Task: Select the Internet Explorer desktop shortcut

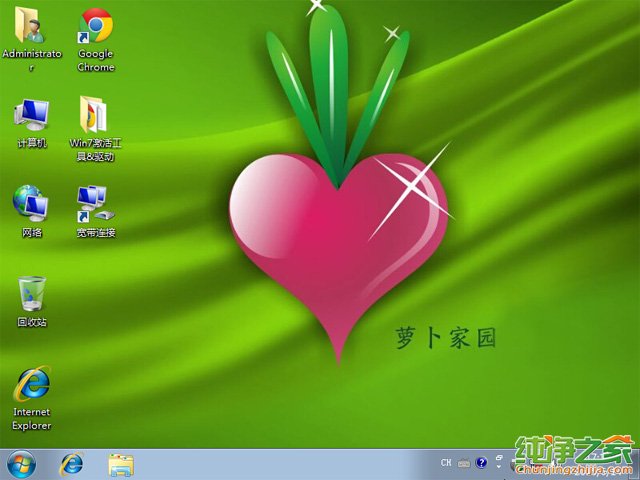Action: 31,383
